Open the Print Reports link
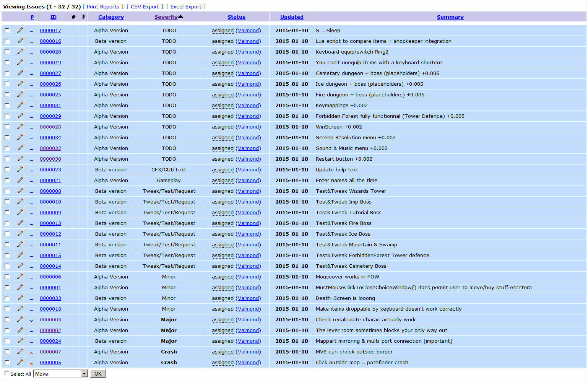Screen dimensions: 588x381 [x=103, y=7]
